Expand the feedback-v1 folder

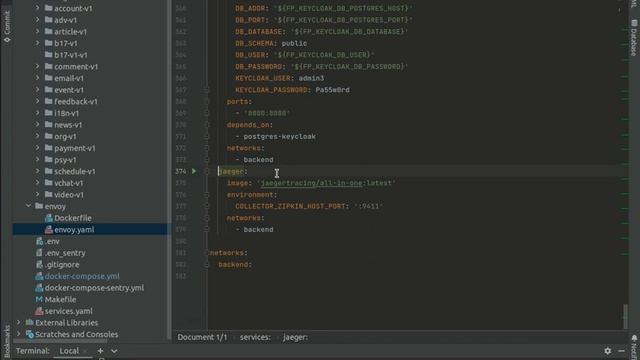pyautogui.click(x=38, y=101)
